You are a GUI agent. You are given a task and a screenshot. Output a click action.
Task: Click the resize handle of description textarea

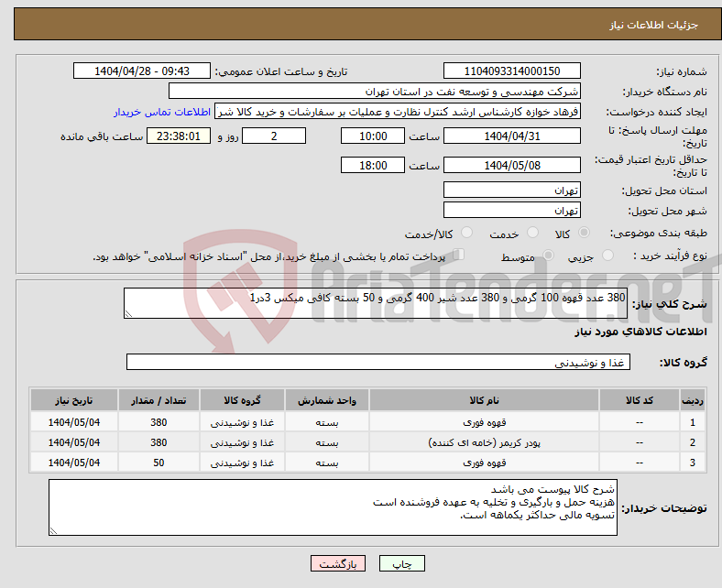click(x=128, y=314)
